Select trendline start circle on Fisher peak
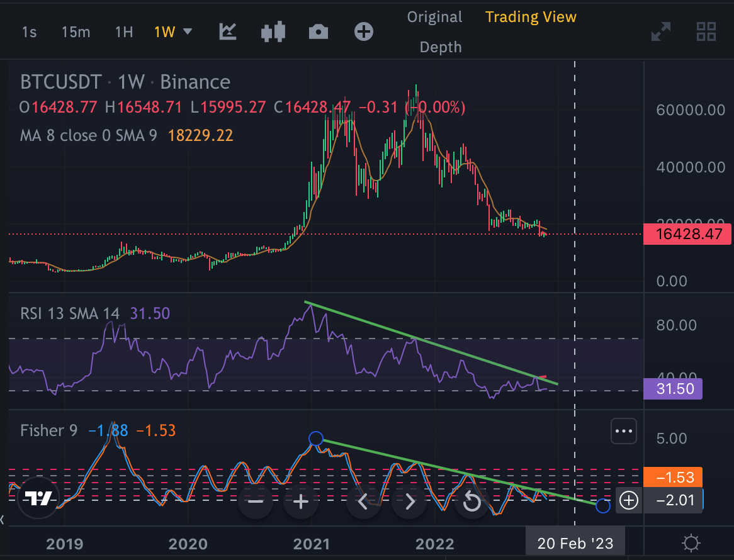Viewport: 734px width, 560px height. point(316,439)
